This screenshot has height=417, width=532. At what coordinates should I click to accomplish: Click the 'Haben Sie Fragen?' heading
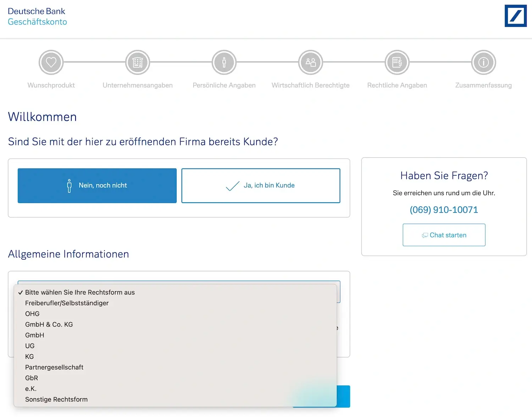coord(444,176)
